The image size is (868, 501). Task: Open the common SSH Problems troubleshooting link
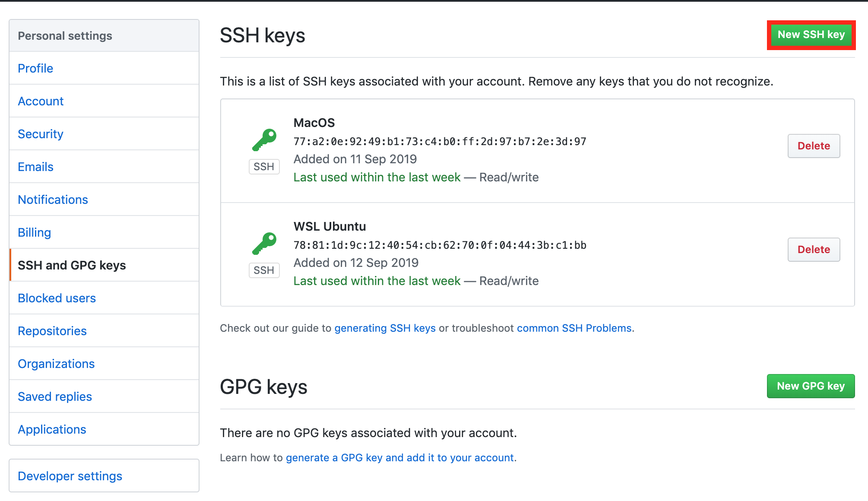(573, 328)
